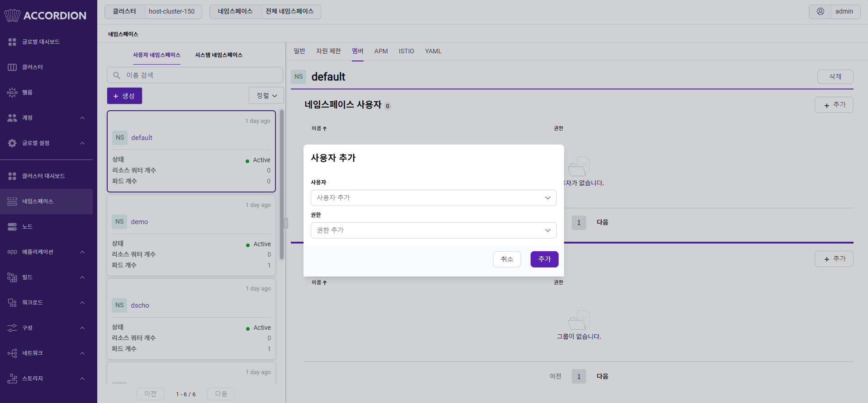Click the namespace list scrollbar
Viewport: 868px width, 403px height.
[x=282, y=185]
